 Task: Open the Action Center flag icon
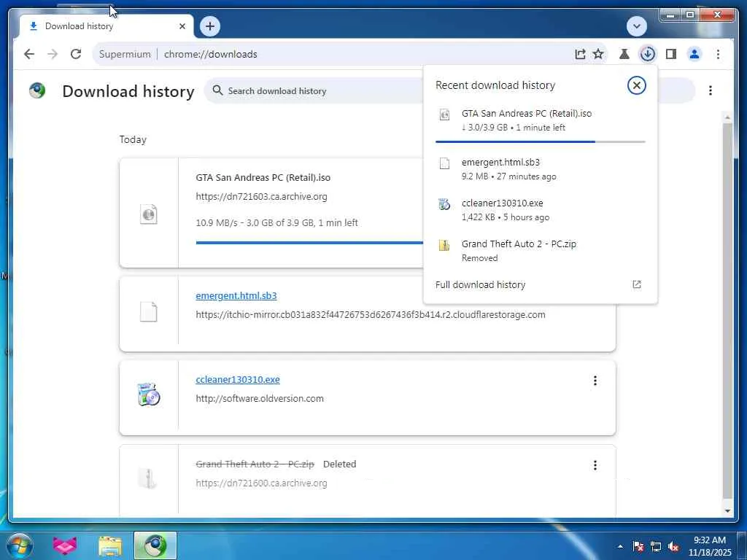(638, 546)
